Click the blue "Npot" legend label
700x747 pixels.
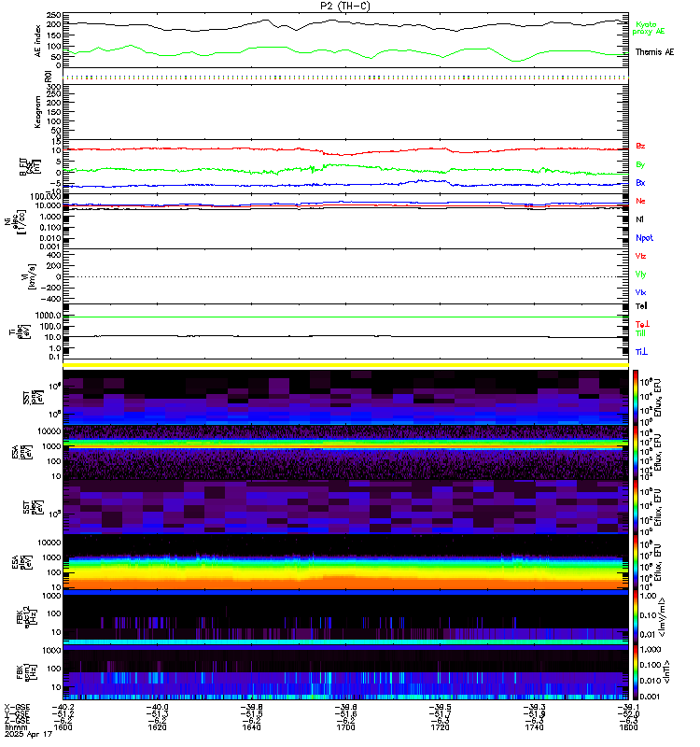[x=644, y=238]
